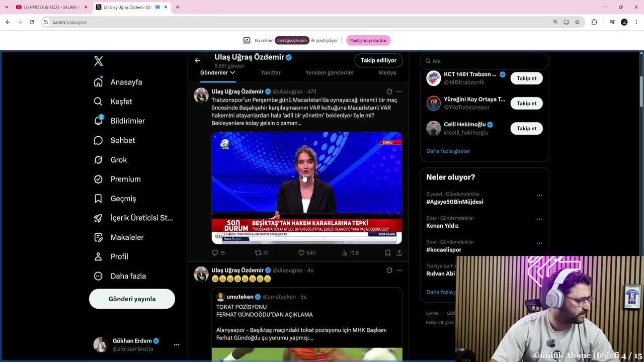
Task: Navigate back in the browser
Action: (x=8, y=22)
